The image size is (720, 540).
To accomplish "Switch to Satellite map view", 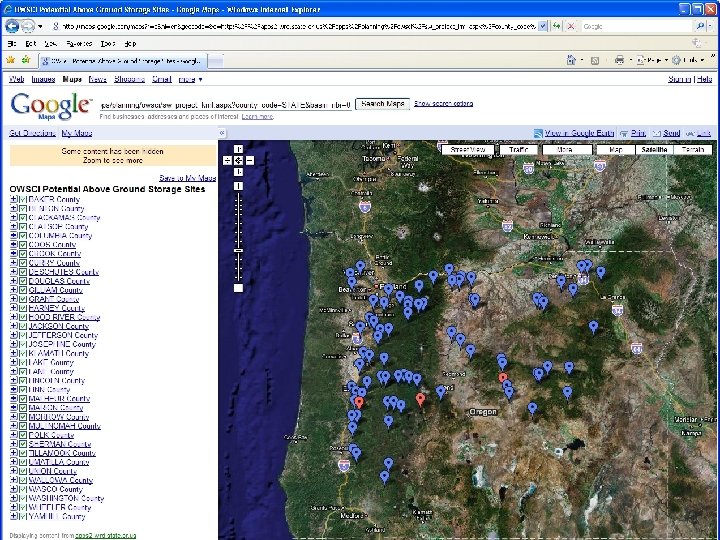I will pos(654,150).
